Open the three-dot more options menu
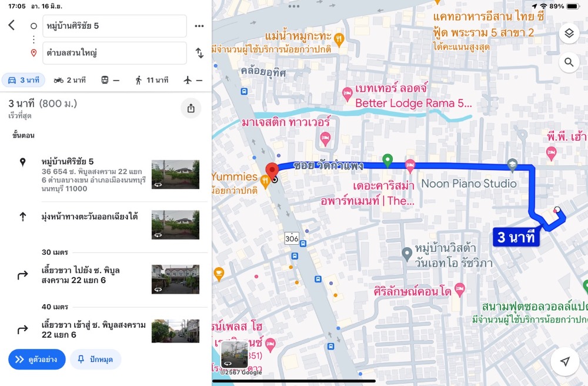 pyautogui.click(x=199, y=26)
